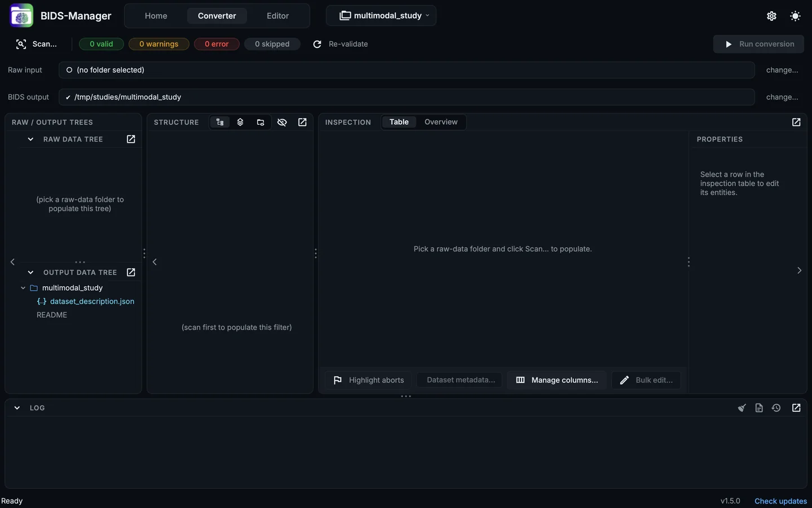This screenshot has width=812, height=508.
Task: Toggle the 0 error filter badge
Action: [217, 44]
